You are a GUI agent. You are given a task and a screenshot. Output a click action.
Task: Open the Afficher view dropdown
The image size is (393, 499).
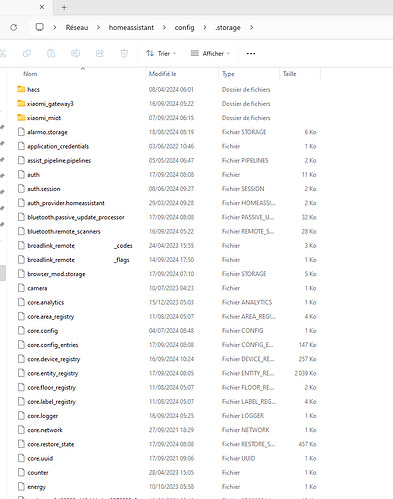click(210, 53)
